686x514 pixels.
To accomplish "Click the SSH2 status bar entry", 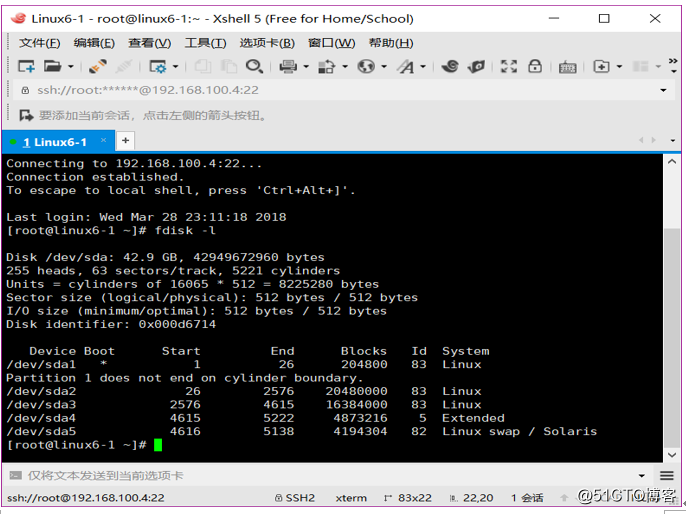I will pos(295,498).
